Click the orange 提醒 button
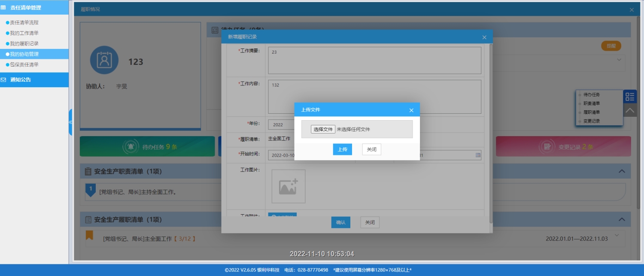This screenshot has height=276, width=644. click(611, 46)
